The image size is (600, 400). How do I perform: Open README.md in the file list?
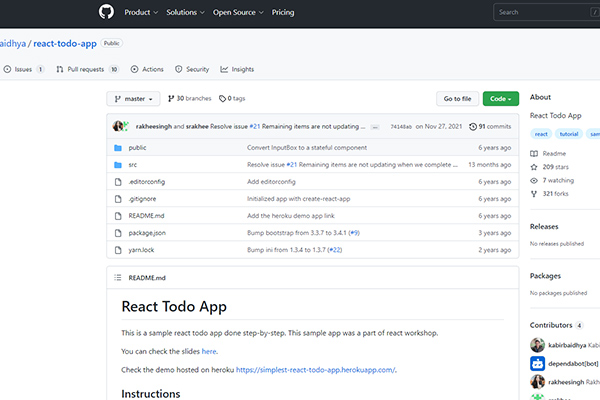click(147, 216)
